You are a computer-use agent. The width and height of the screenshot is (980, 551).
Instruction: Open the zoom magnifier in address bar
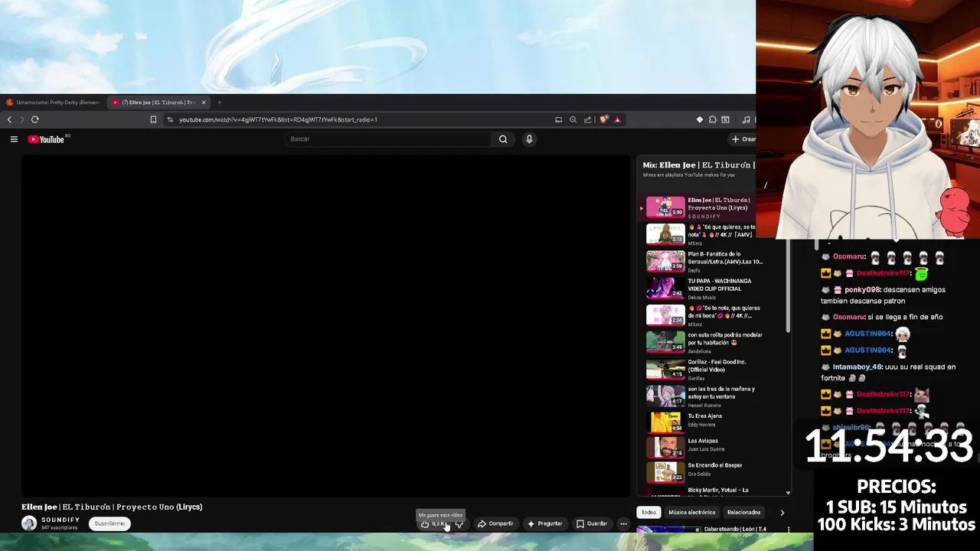[573, 119]
